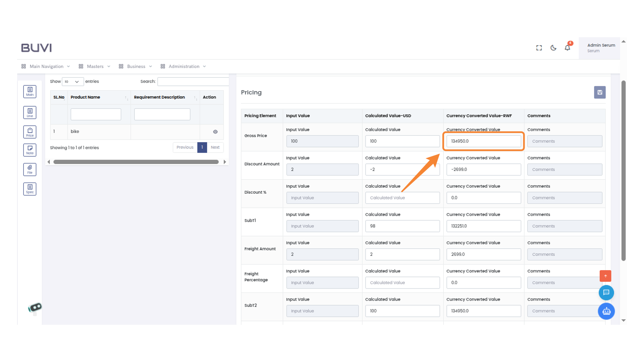
Task: Click the Next pagination button
Action: pos(215,147)
